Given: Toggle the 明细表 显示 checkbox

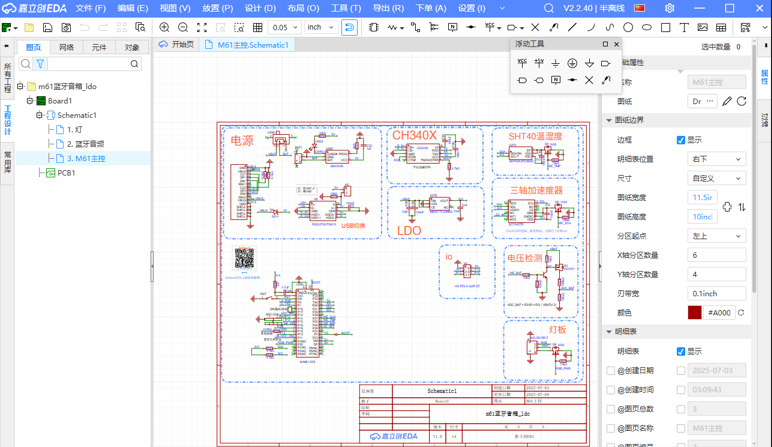Looking at the screenshot, I should coord(681,351).
